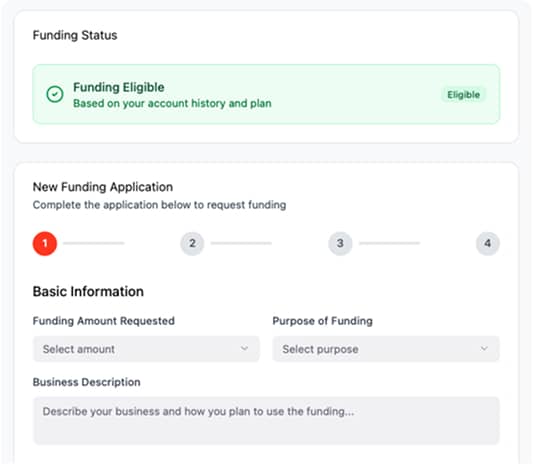Click the Basic Information heading
This screenshot has width=533, height=464.
click(x=88, y=292)
